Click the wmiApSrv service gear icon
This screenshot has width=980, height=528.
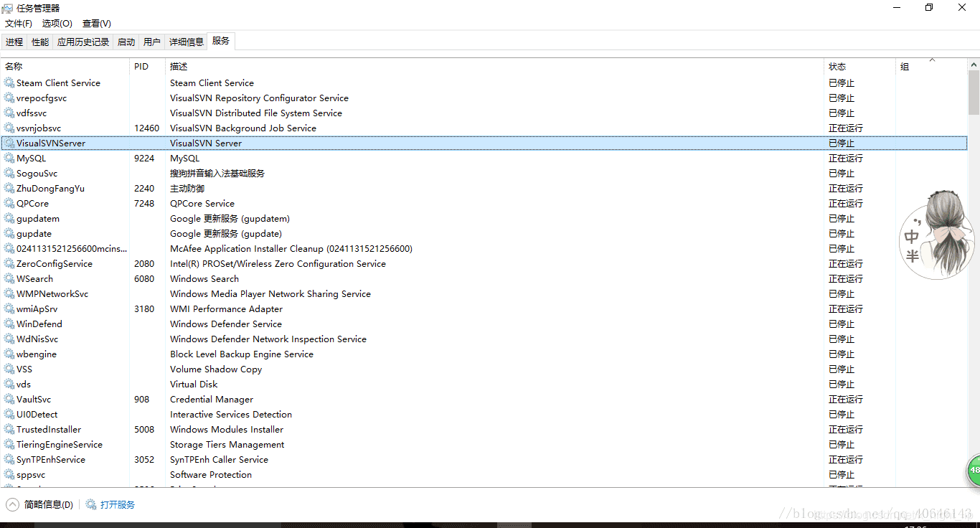9,309
